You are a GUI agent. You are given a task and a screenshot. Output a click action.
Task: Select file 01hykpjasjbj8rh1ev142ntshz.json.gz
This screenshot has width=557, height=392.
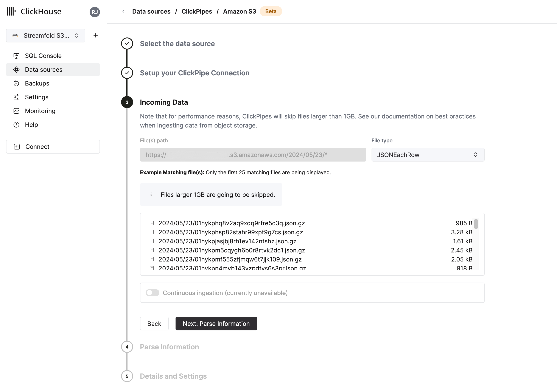227,241
